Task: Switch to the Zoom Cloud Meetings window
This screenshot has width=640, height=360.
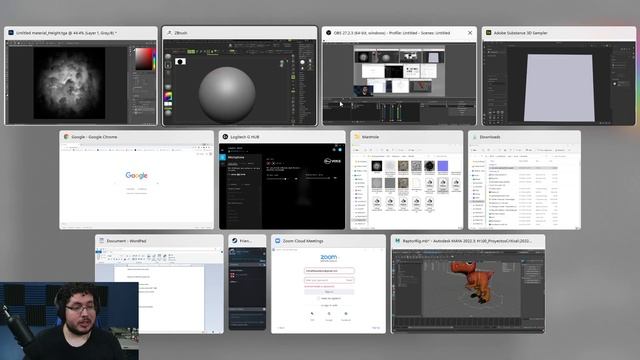Action: click(328, 284)
